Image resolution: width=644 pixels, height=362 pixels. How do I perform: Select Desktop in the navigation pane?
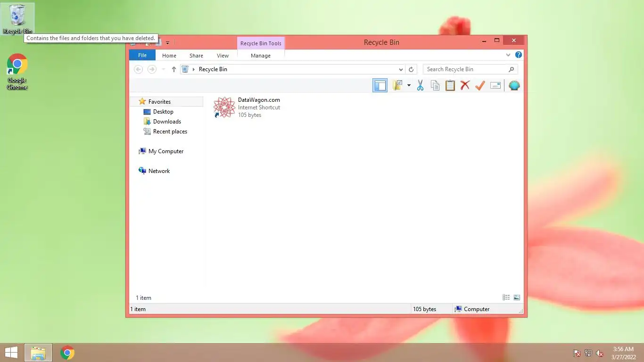tap(163, 112)
